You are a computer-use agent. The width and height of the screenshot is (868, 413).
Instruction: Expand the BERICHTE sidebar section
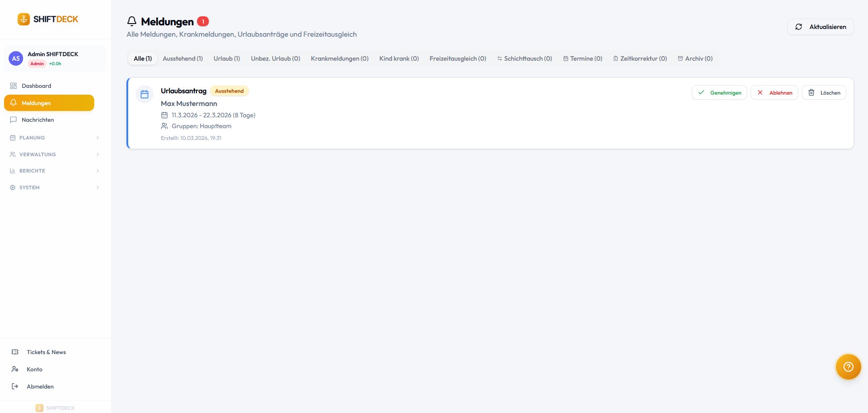click(54, 171)
